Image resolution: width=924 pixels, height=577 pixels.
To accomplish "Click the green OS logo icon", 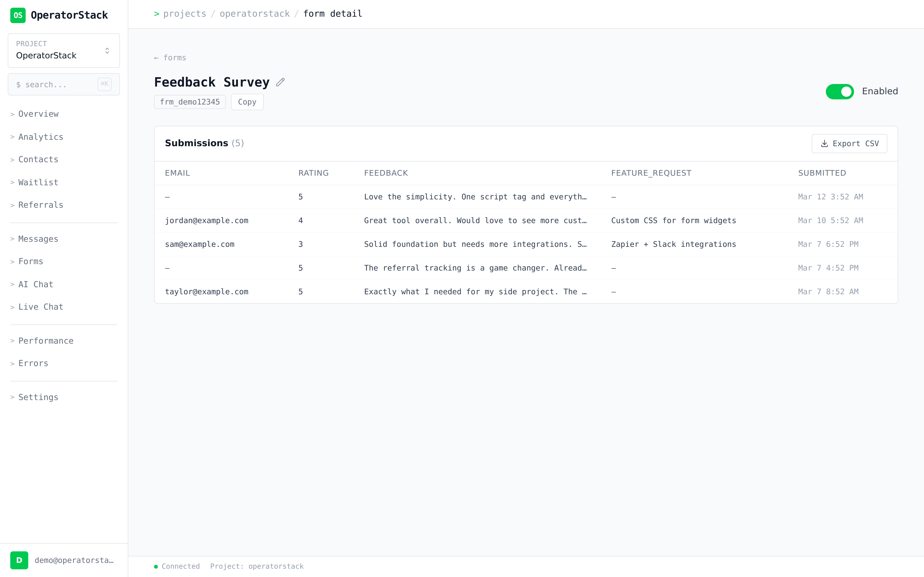I will point(18,15).
